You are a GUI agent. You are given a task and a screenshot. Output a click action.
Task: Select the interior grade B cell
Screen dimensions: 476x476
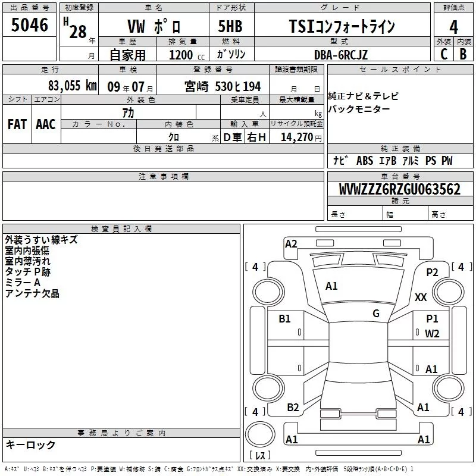pyautogui.click(x=463, y=54)
